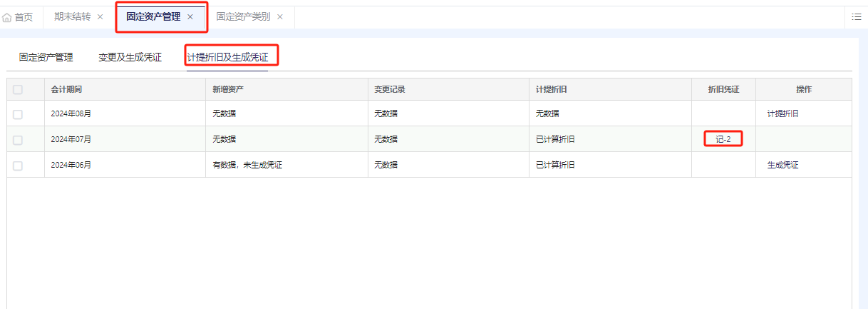Switch to the 固定资产类别 tab

[243, 16]
